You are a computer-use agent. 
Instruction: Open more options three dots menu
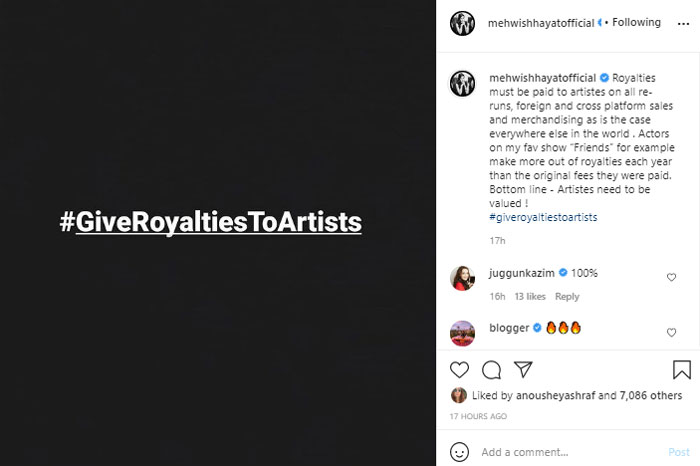tap(681, 23)
